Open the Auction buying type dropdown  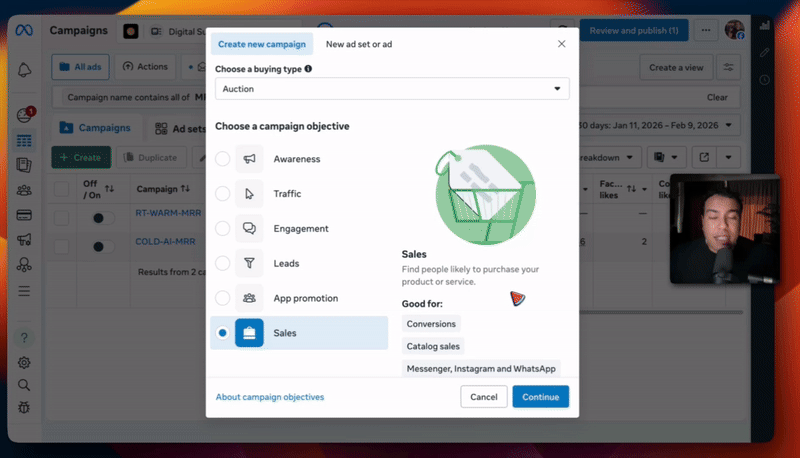point(392,89)
